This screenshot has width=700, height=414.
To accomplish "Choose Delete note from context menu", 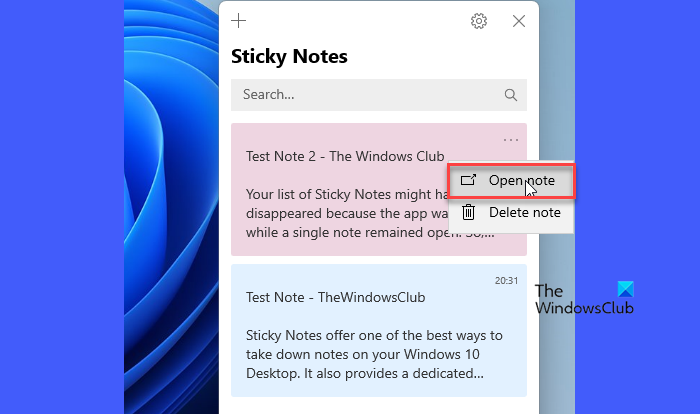I will (511, 212).
